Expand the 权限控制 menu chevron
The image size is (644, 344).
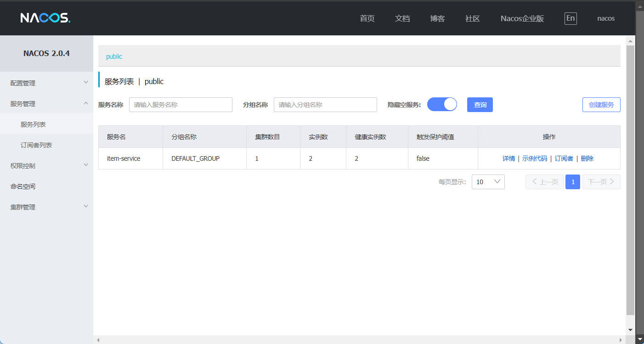[86, 165]
